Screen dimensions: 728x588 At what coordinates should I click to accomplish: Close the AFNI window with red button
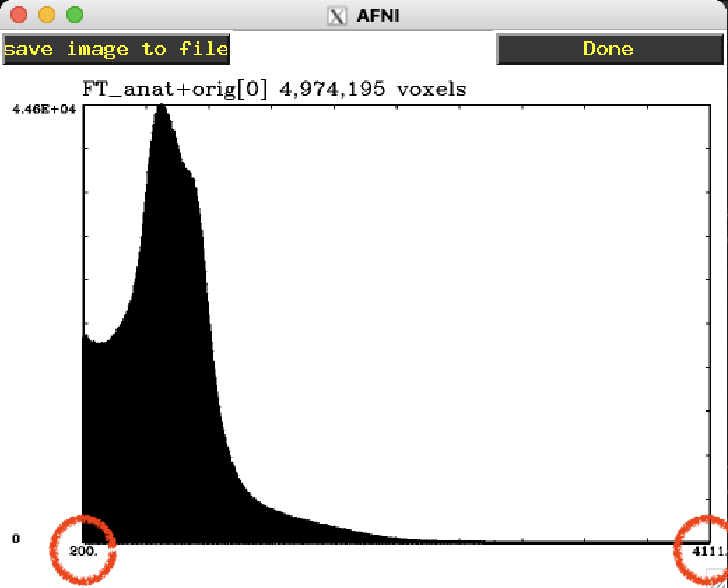pyautogui.click(x=19, y=15)
